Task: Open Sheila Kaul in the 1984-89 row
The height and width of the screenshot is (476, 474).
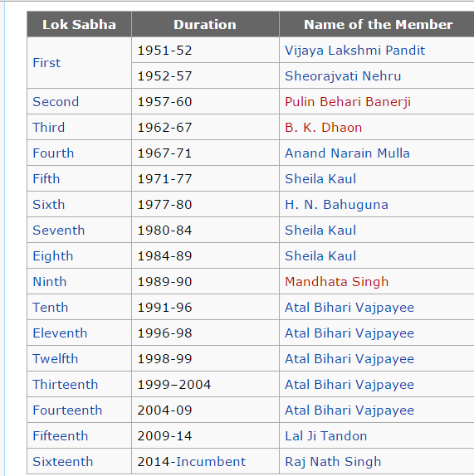Action: pyautogui.click(x=320, y=256)
